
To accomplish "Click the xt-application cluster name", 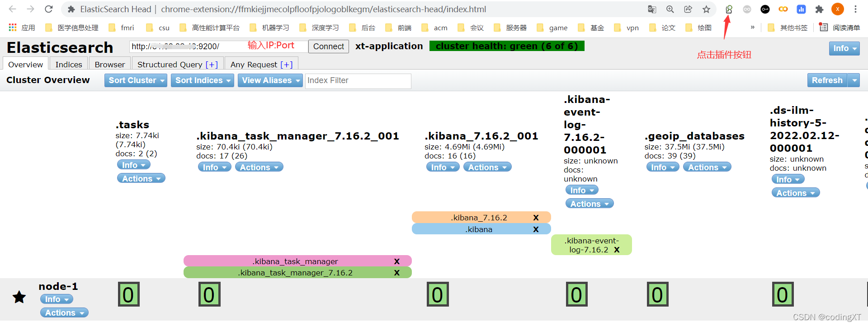I will click(x=389, y=46).
